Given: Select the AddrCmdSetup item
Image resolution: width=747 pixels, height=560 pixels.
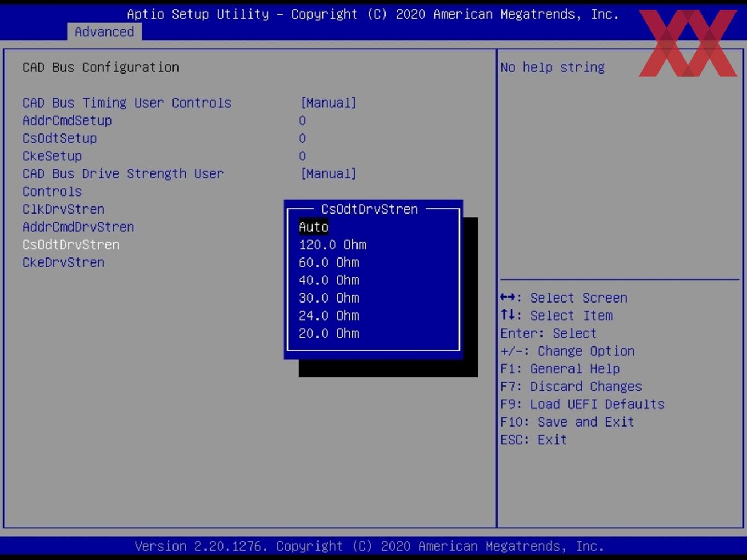Looking at the screenshot, I should 67,120.
